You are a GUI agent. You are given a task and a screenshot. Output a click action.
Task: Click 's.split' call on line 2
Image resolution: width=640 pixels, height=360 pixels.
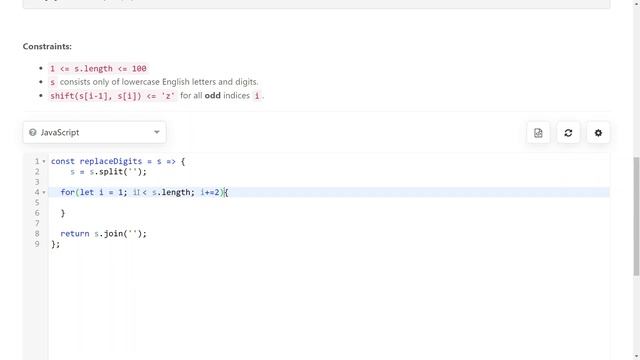click(109, 171)
